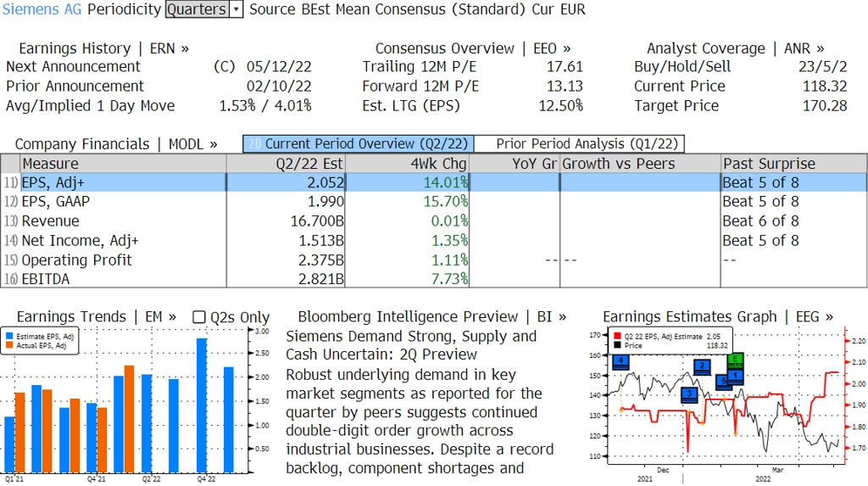Open Earnings Trends EM link
This screenshot has width=868, height=486.
97,317
